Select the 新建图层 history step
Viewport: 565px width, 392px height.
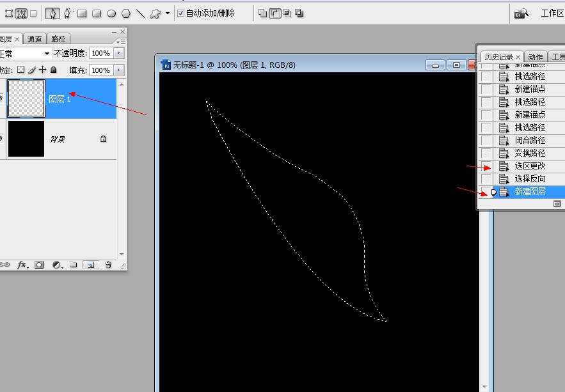click(x=530, y=191)
